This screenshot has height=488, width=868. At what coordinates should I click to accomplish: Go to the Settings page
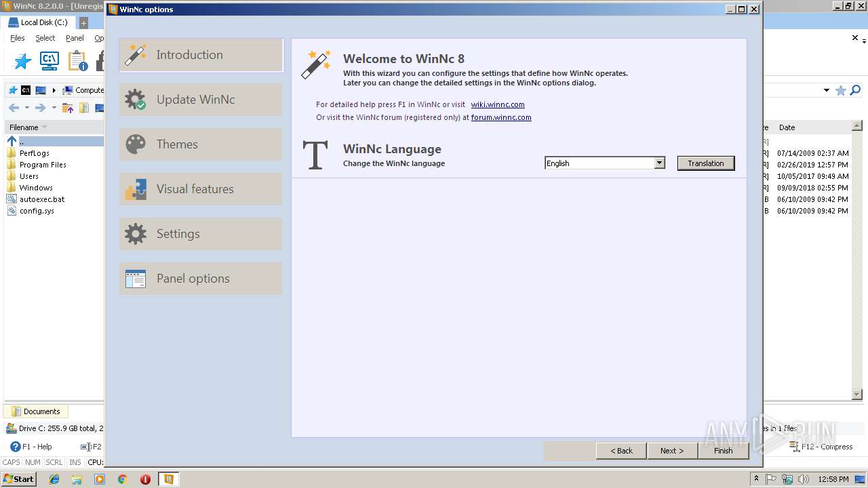201,234
